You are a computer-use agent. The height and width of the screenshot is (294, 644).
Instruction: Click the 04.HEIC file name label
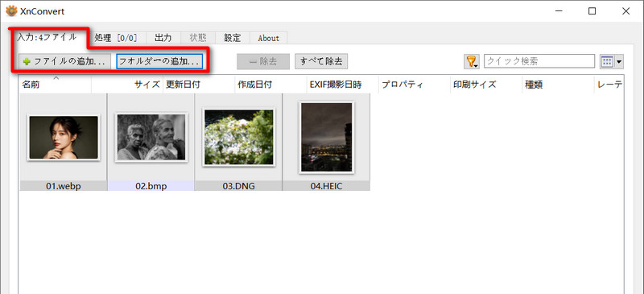pos(327,186)
